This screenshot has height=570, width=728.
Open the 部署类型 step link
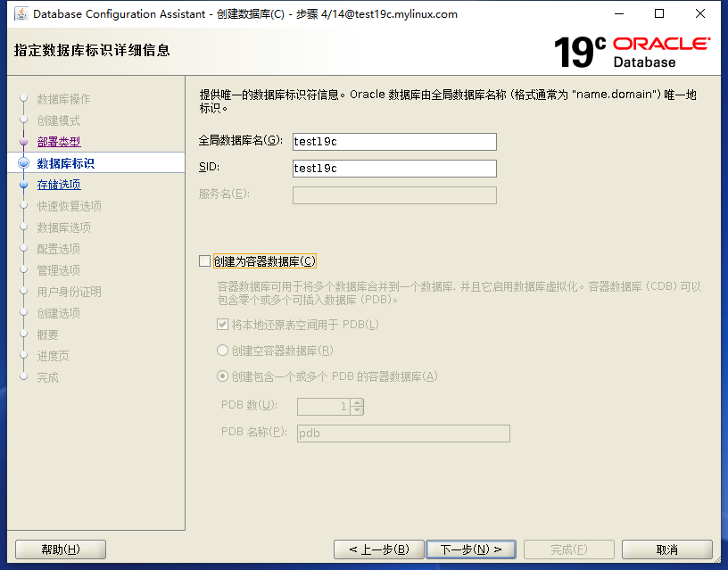point(59,142)
